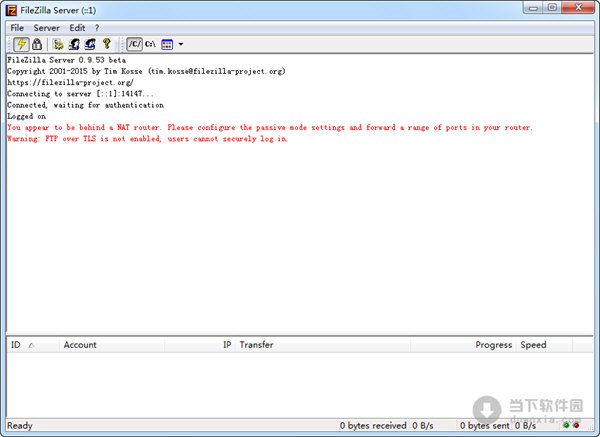
Task: Click the 'Connecting to server [::1]:14147' line
Action: click(x=80, y=94)
